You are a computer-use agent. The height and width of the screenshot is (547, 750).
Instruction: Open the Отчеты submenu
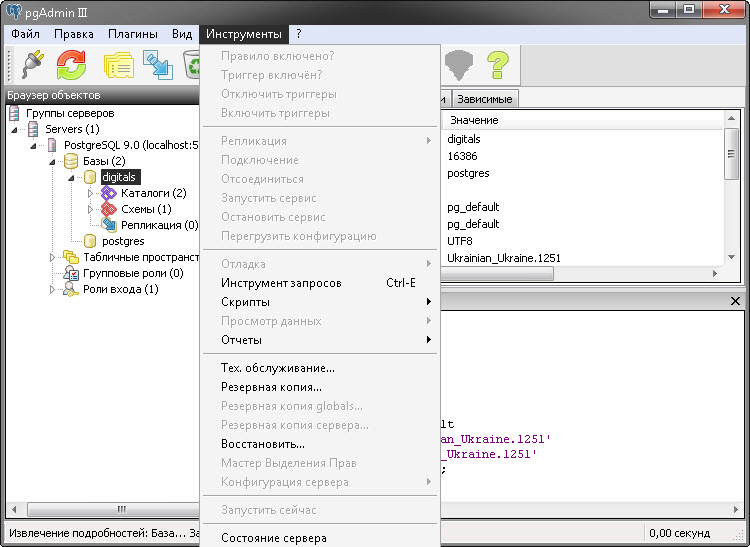click(320, 340)
